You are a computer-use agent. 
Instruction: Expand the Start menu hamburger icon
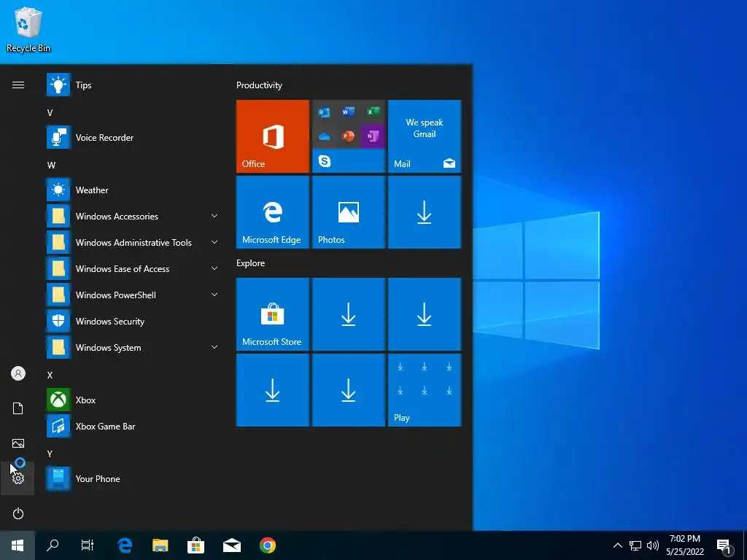pyautogui.click(x=18, y=85)
